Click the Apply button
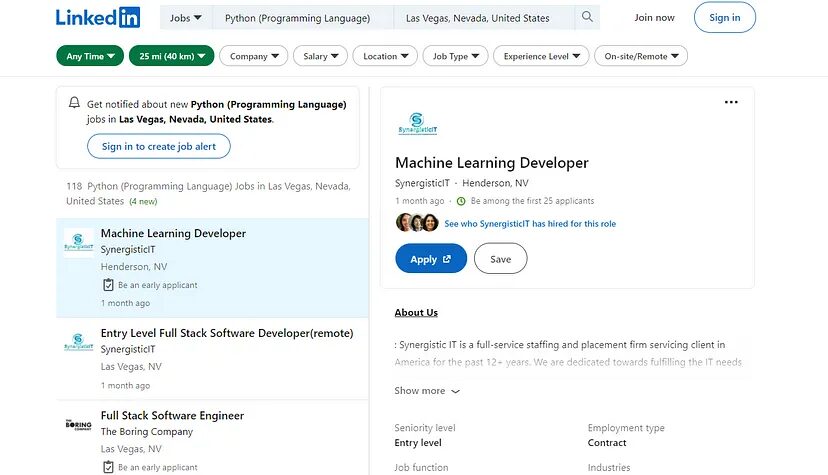828x475 pixels. tap(430, 259)
